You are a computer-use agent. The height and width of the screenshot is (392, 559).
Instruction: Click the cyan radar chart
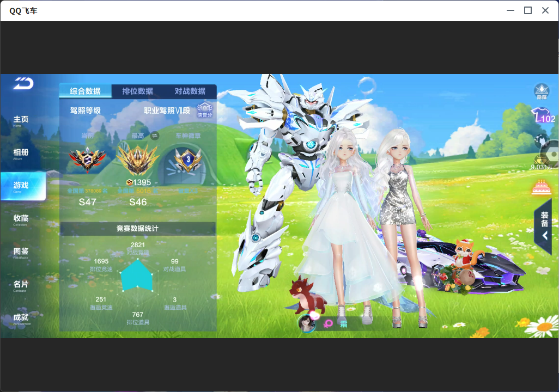coord(138,276)
